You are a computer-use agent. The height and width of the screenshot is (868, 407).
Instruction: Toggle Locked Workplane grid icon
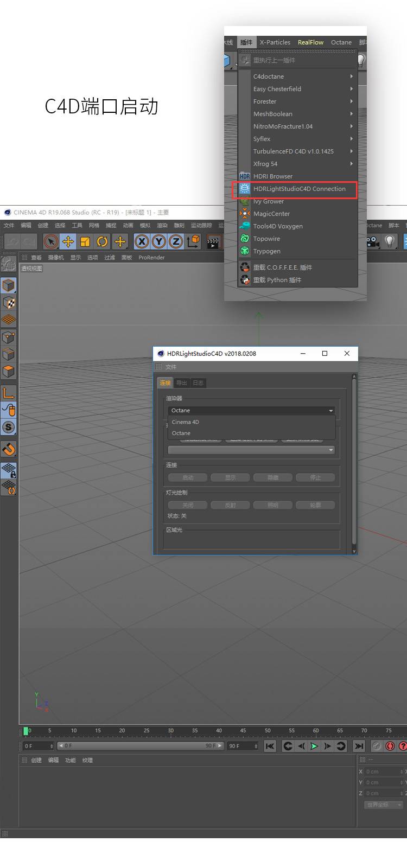click(8, 470)
